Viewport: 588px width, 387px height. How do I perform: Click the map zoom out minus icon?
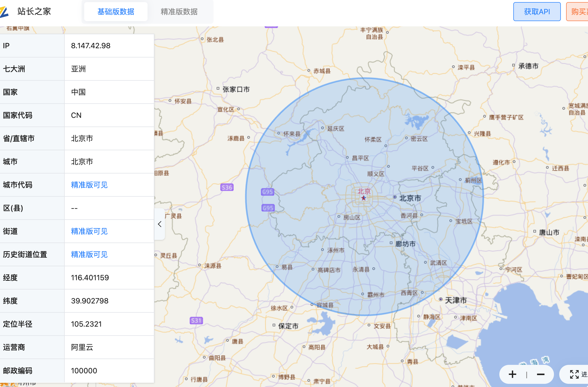540,374
